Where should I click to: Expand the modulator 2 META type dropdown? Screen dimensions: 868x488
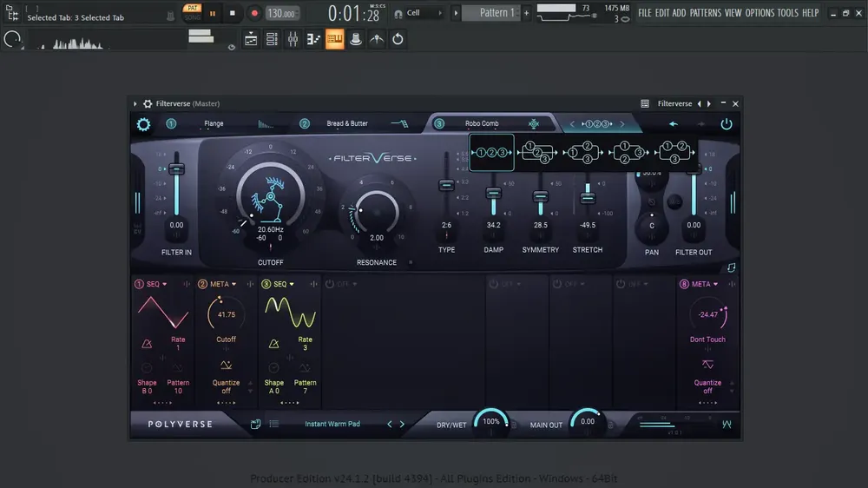click(x=223, y=284)
